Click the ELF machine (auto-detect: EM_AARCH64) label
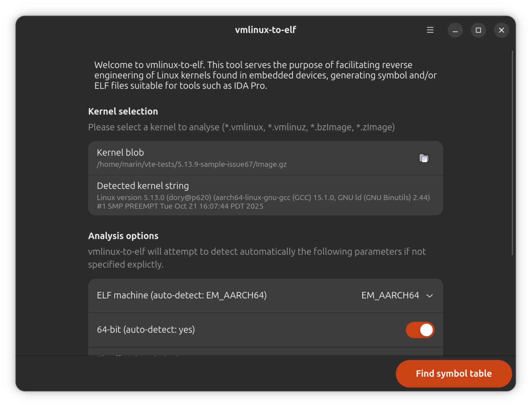Viewport: 532px width, 407px height. tap(182, 295)
